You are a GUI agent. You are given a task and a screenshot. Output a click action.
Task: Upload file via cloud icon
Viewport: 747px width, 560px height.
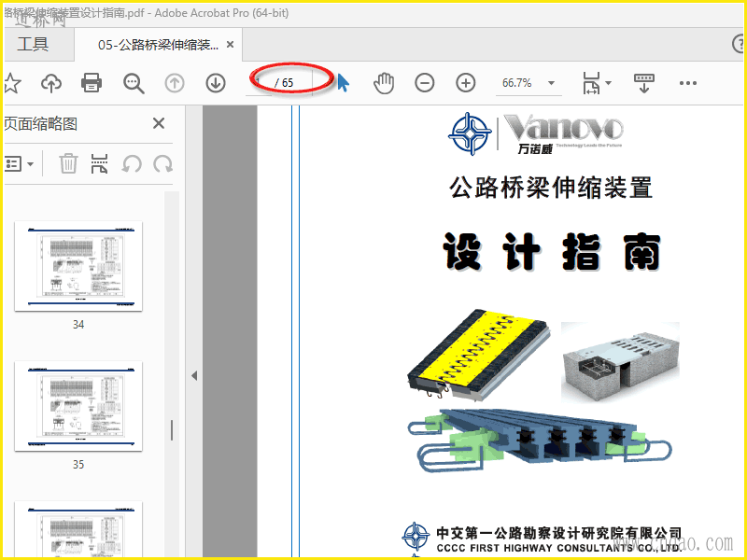[51, 83]
